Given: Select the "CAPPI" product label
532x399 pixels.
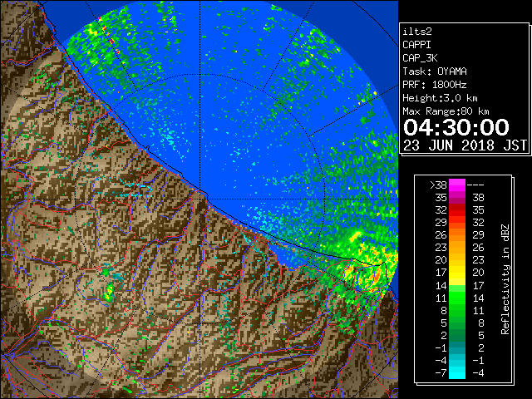Looking at the screenshot, I should pos(416,45).
